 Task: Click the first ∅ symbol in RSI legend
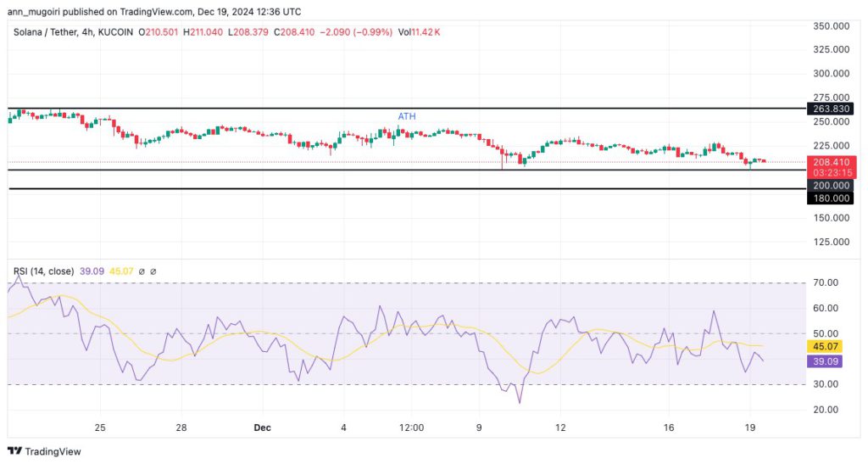click(x=142, y=271)
